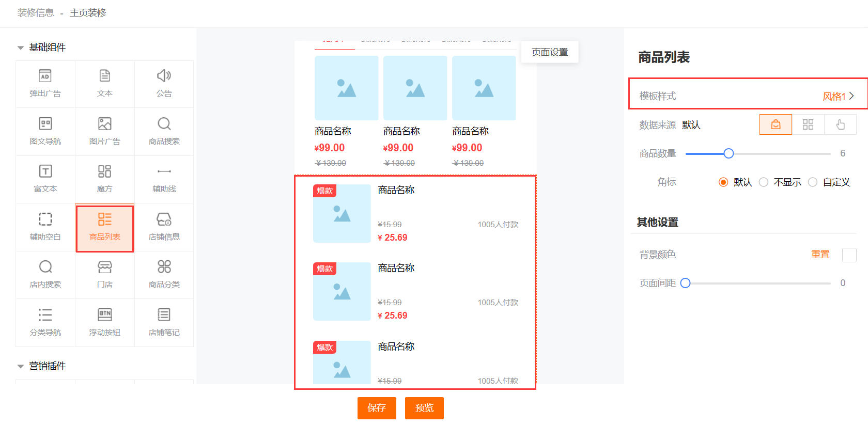
Task: Add the 弹出广告 popup ad component
Action: click(x=45, y=84)
